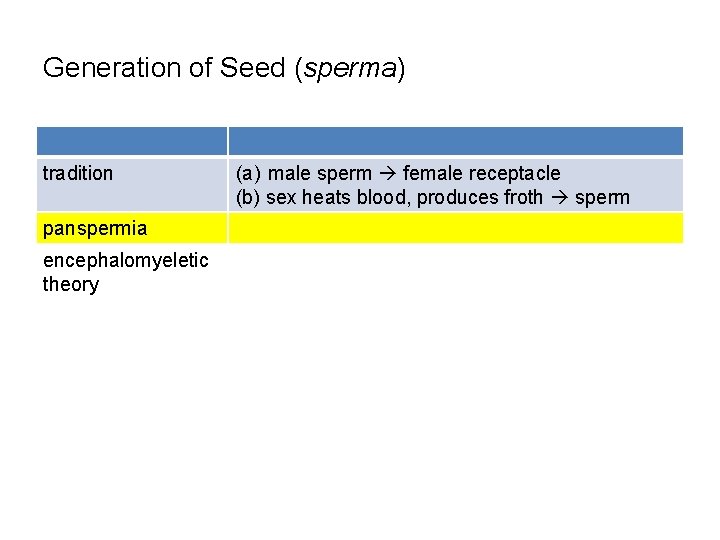Select the italic word 'sperma' in title
The height and width of the screenshot is (540, 720).
point(348,68)
